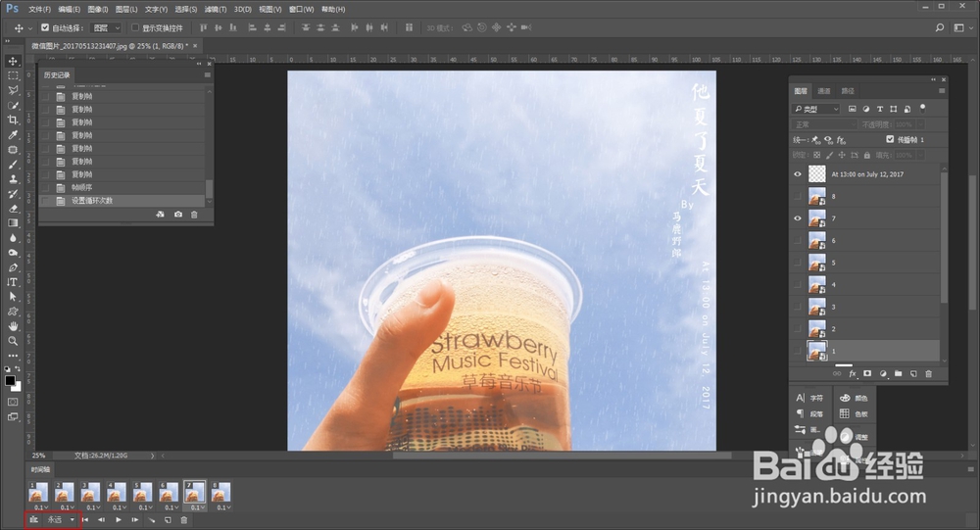
Task: Click the tween animation frames icon
Action: (x=151, y=520)
